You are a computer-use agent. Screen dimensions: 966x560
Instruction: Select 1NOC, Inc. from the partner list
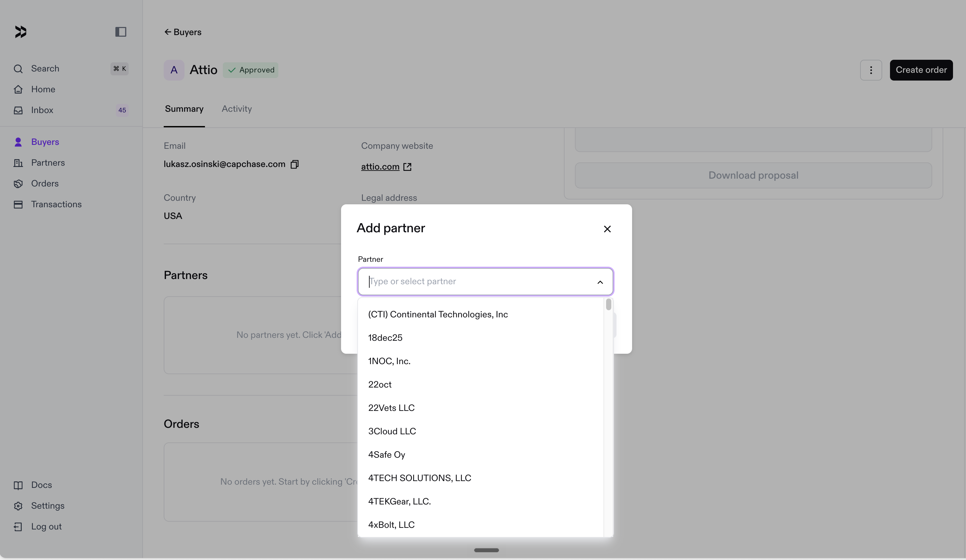click(x=481, y=361)
